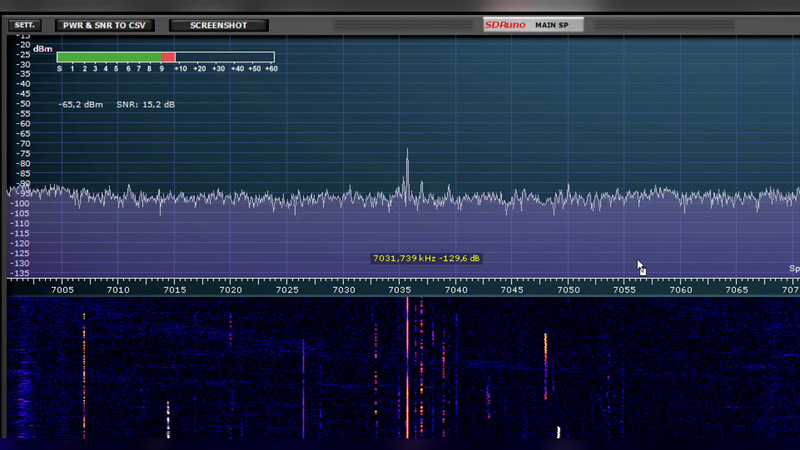
Task: Click the red section of the S-meter bar
Action: [168, 57]
